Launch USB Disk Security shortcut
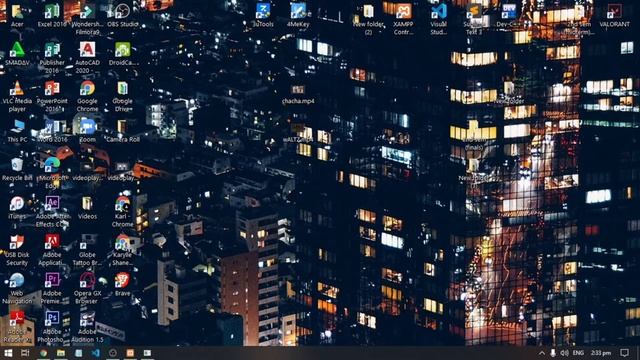This screenshot has width=640, height=360. pos(17,250)
